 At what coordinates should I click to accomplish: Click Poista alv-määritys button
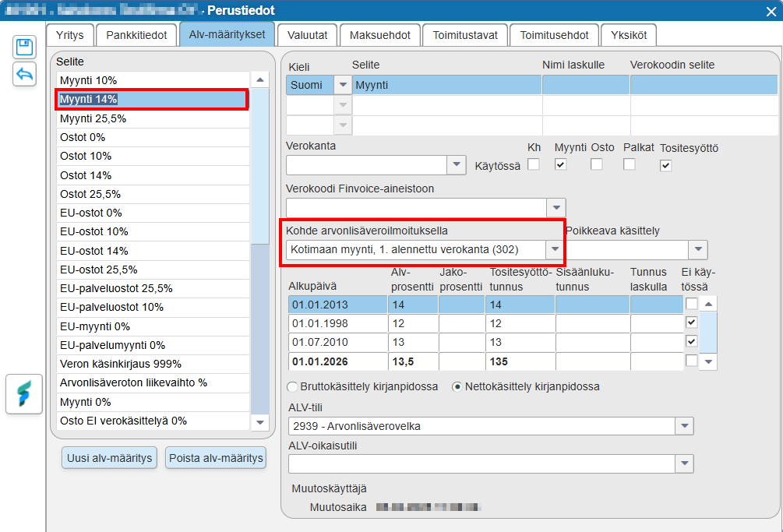click(216, 458)
